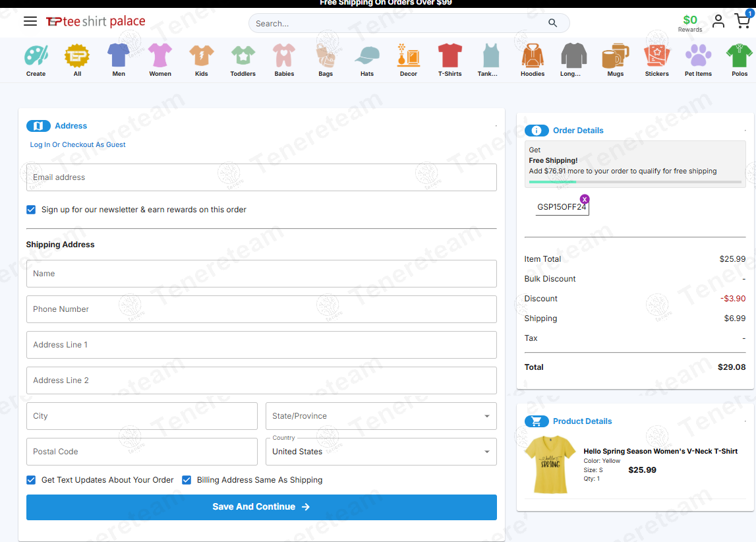Image resolution: width=756 pixels, height=542 pixels.
Task: Click the free shipping progress bar
Action: pos(635,182)
